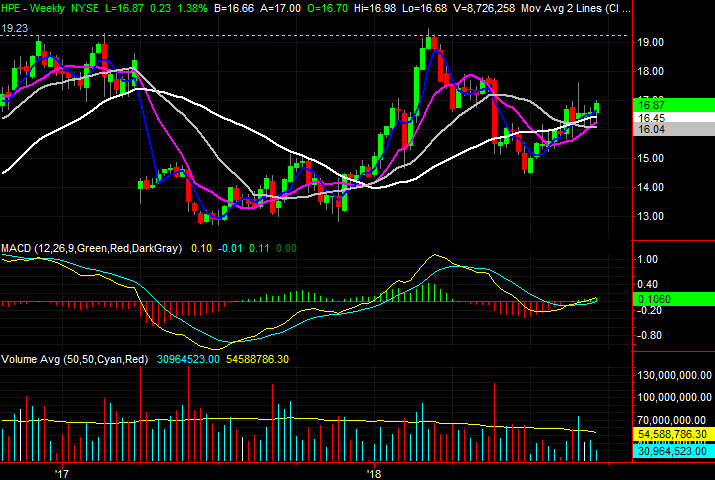Click the green 16.87 current price tag

click(x=674, y=105)
